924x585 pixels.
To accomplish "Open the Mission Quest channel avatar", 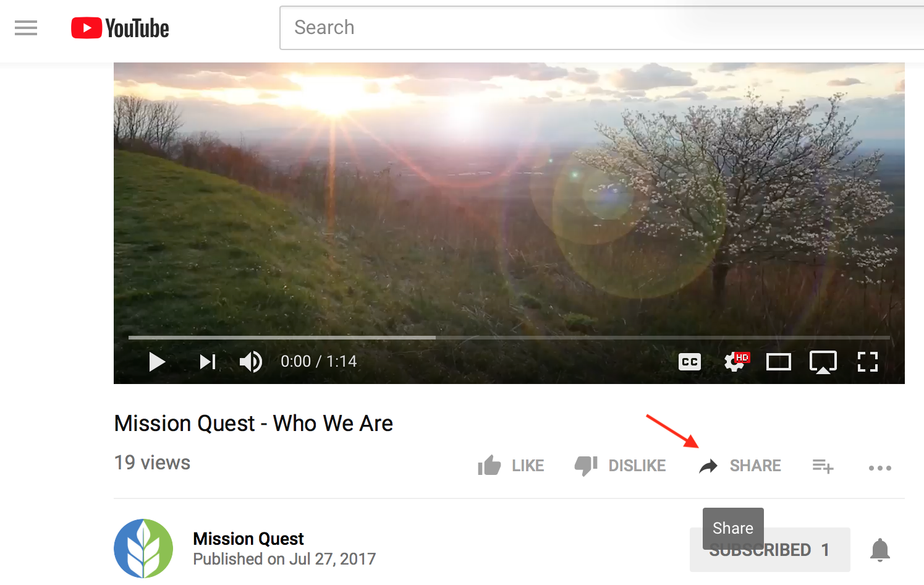I will click(143, 549).
